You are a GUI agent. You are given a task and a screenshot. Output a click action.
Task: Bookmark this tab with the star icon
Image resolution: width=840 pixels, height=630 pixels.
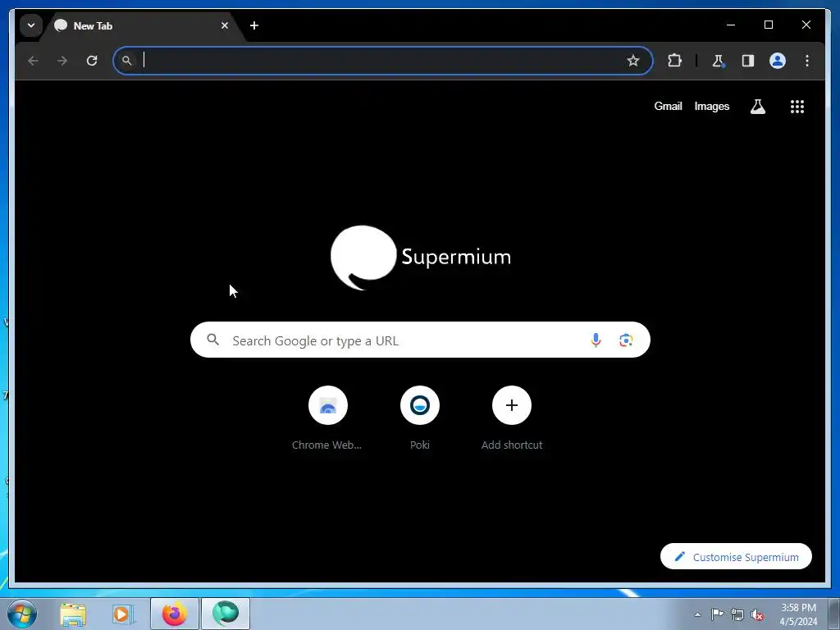633,61
